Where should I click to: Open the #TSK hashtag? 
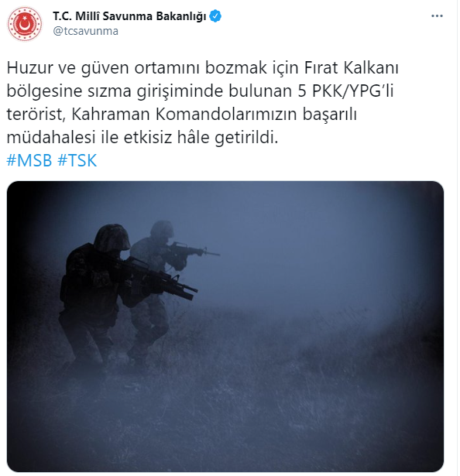tap(77, 160)
